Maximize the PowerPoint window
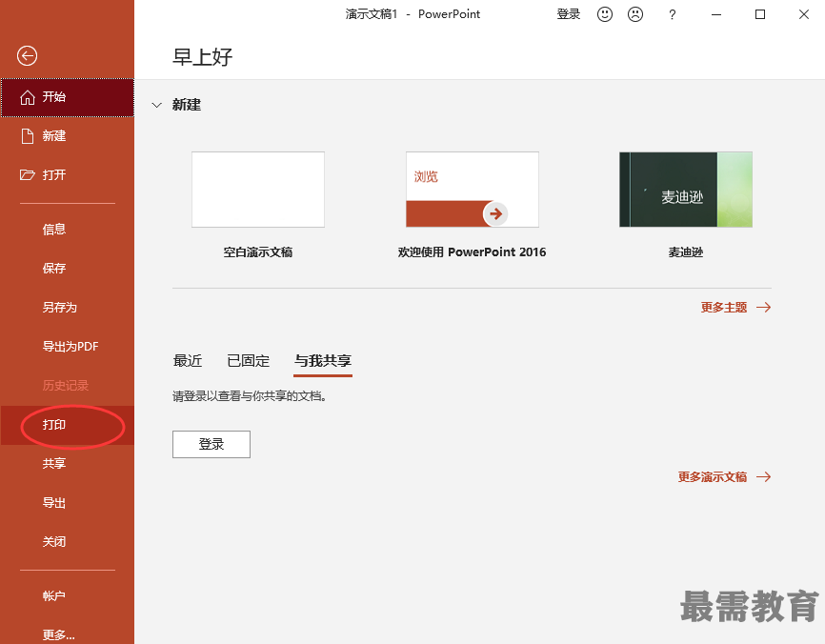The height and width of the screenshot is (644, 825). pos(760,14)
